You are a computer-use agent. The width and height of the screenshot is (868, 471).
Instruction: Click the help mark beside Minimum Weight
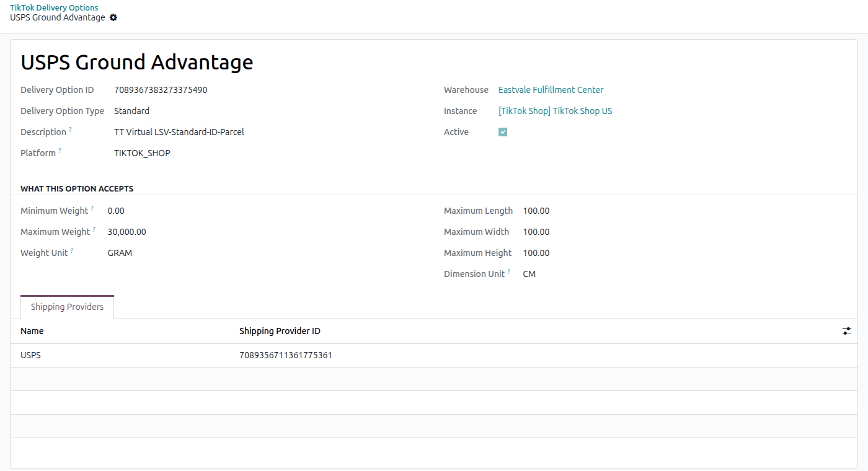click(92, 208)
